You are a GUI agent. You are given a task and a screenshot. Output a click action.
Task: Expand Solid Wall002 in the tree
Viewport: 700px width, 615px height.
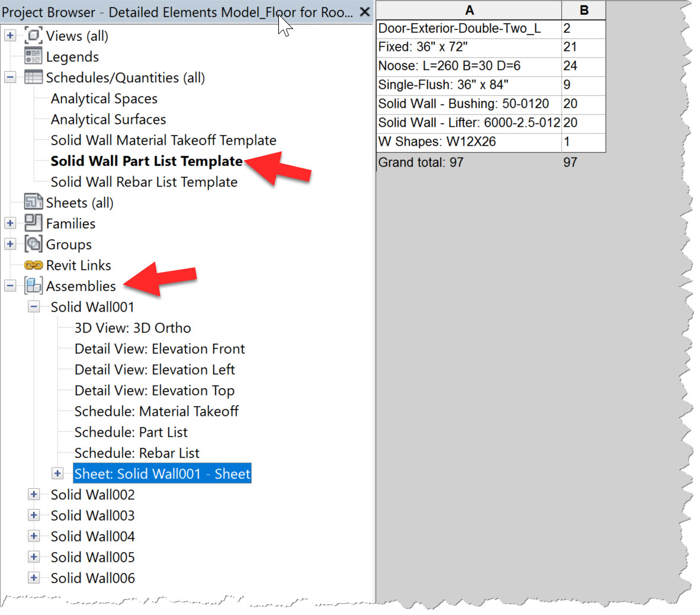pos(34,494)
